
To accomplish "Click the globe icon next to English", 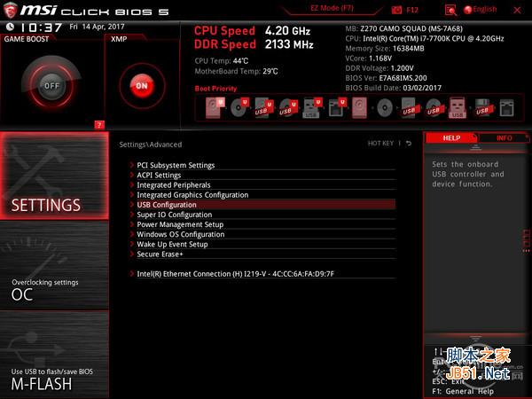I will point(467,10).
